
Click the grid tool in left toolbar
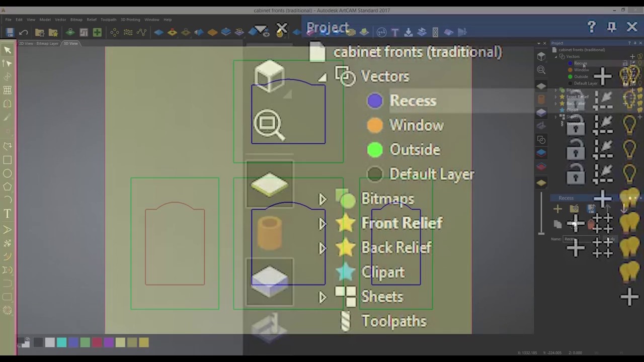pos(8,90)
